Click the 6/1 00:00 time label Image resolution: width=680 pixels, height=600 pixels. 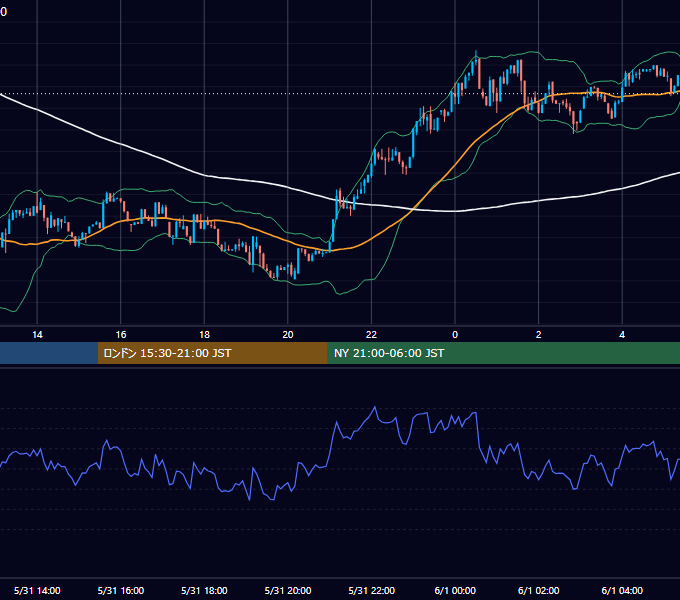tap(455, 590)
